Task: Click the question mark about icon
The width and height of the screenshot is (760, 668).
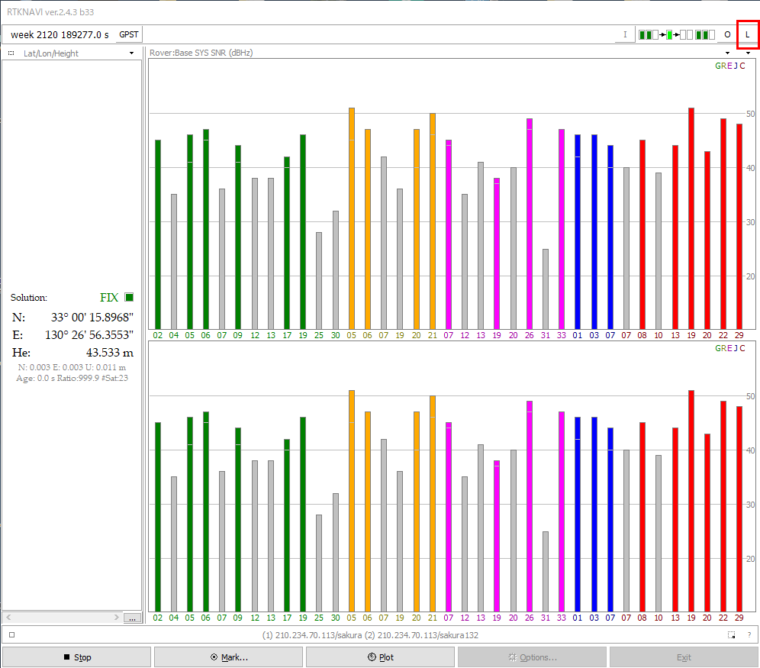Action: 748,635
